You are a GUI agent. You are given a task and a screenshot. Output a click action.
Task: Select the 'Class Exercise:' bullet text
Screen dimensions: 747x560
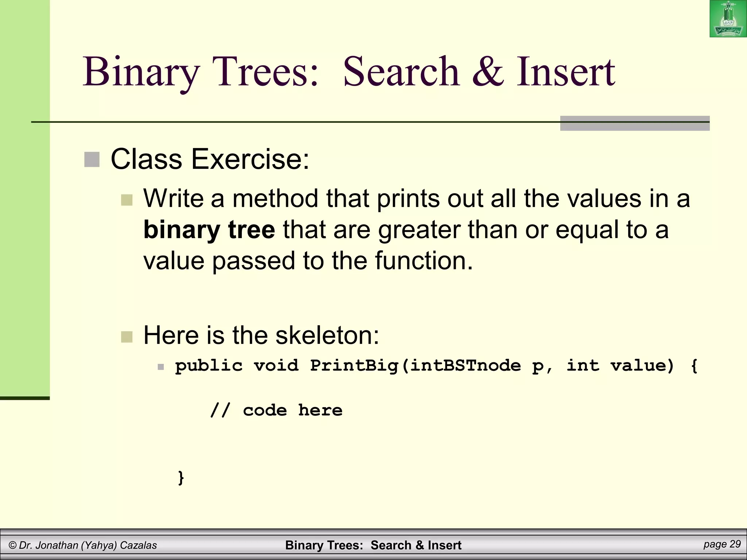210,159
